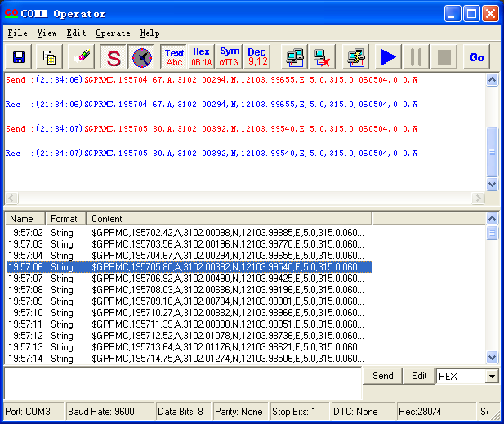The width and height of the screenshot is (504, 424).
Task: Switch display to Dec 9,12 mode
Action: (x=256, y=57)
